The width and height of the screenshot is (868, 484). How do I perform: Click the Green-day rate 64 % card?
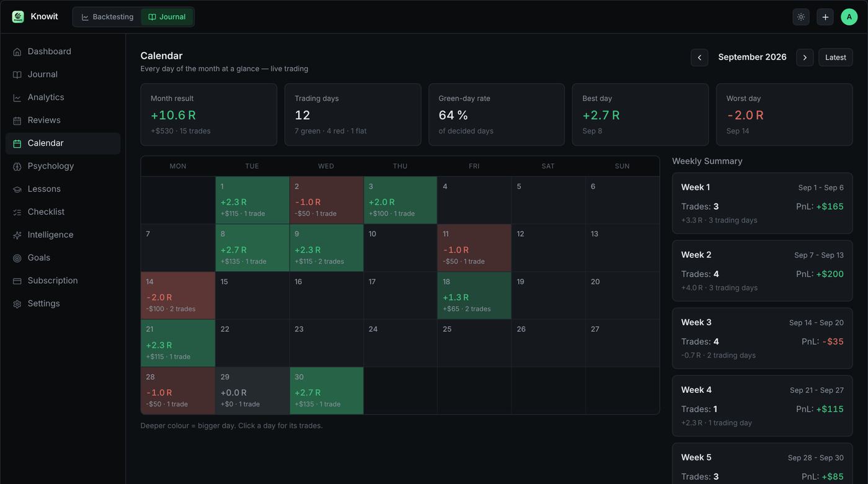497,115
